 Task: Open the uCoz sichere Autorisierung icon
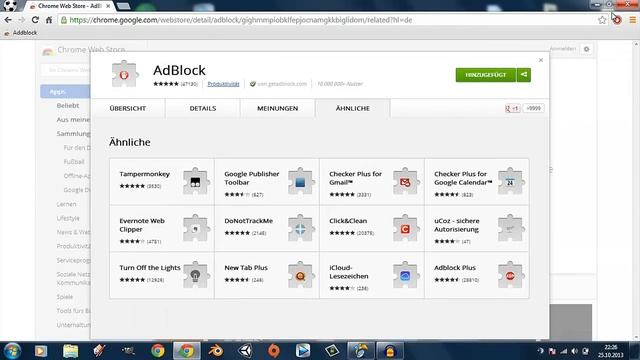pyautogui.click(x=511, y=228)
